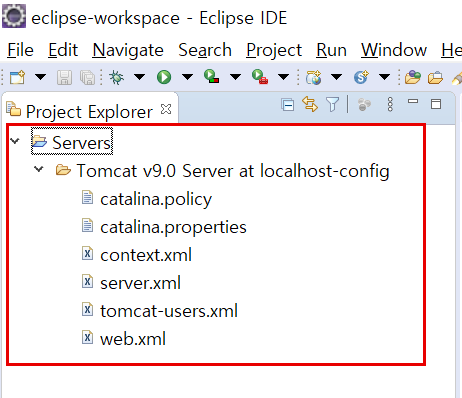Image resolution: width=462 pixels, height=398 pixels.
Task: Click the Open Type toolbar icon
Action: 413,77
